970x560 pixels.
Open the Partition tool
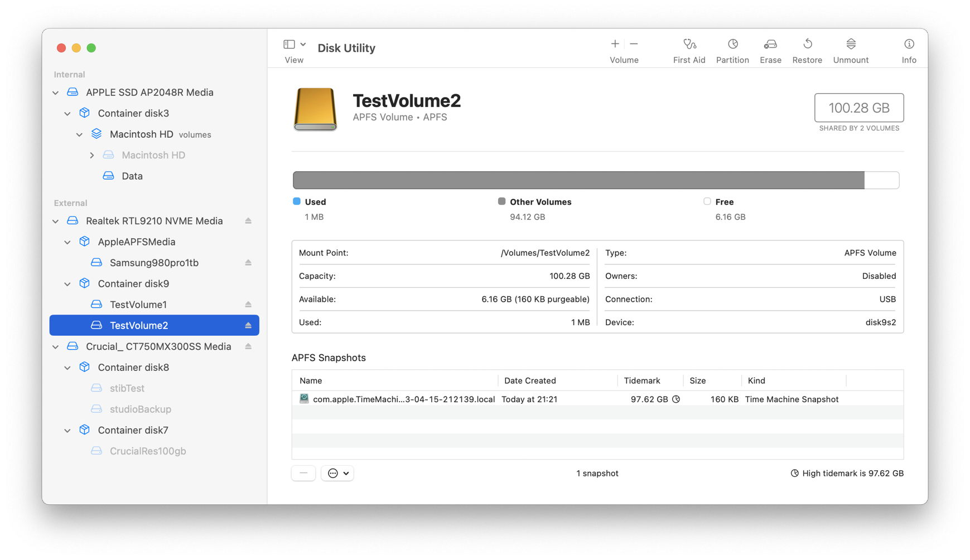(732, 49)
